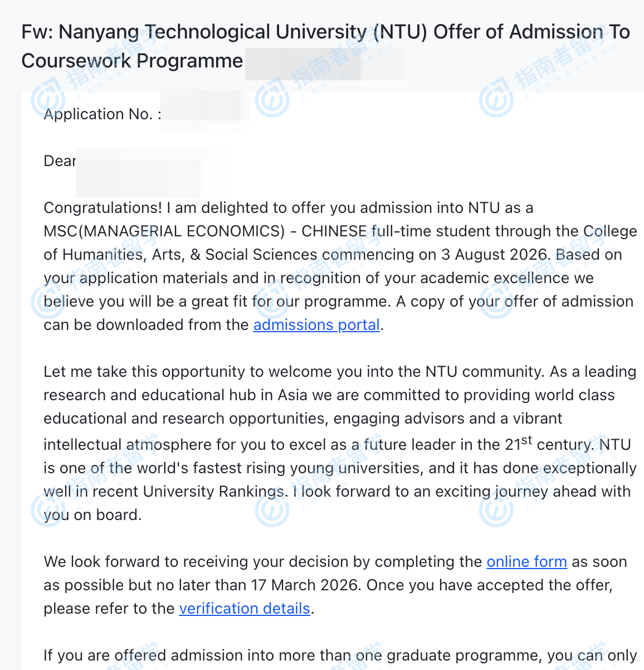Image resolution: width=644 pixels, height=670 pixels.
Task: Open the admissions portal link
Action: (316, 325)
